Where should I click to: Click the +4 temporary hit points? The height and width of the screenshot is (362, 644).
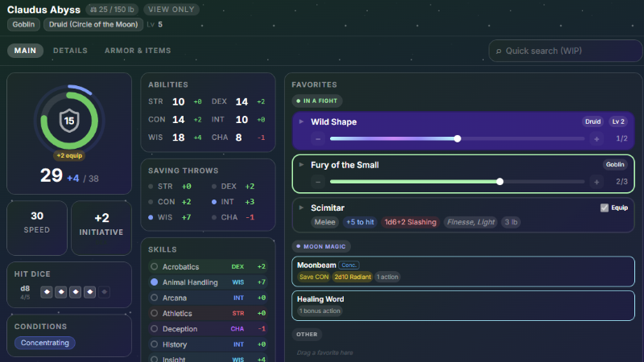(73, 179)
